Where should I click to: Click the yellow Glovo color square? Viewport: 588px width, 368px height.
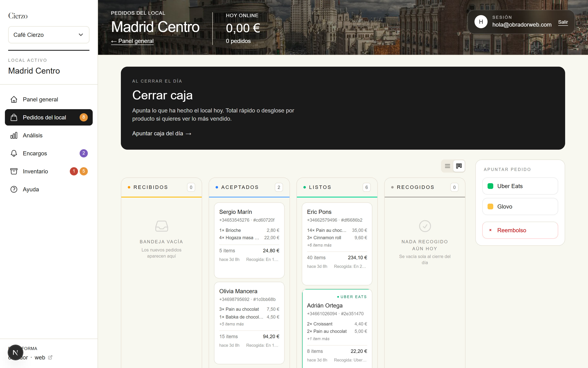(490, 207)
